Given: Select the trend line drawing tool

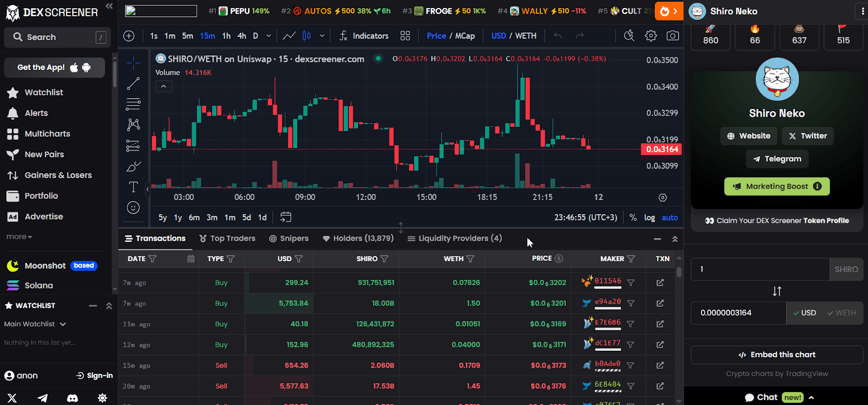Looking at the screenshot, I should (x=133, y=83).
